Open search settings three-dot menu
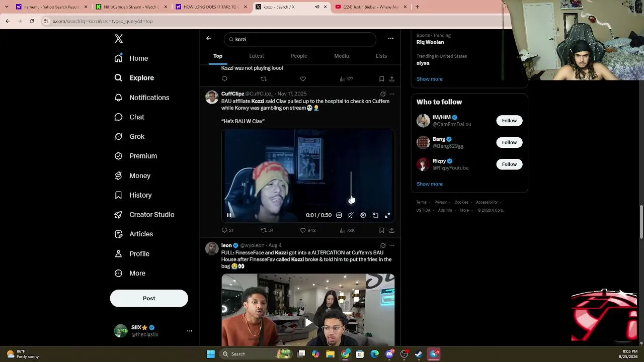644x362 pixels. point(390,38)
